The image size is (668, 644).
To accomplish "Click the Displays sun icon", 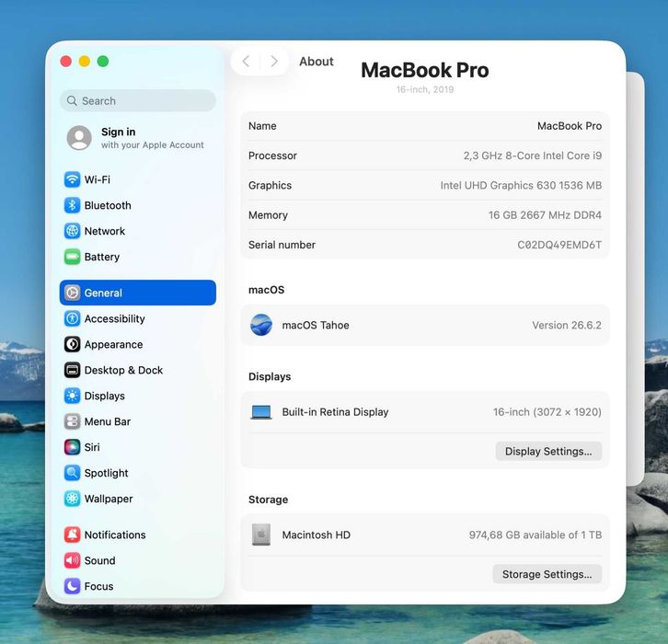I will pos(72,396).
